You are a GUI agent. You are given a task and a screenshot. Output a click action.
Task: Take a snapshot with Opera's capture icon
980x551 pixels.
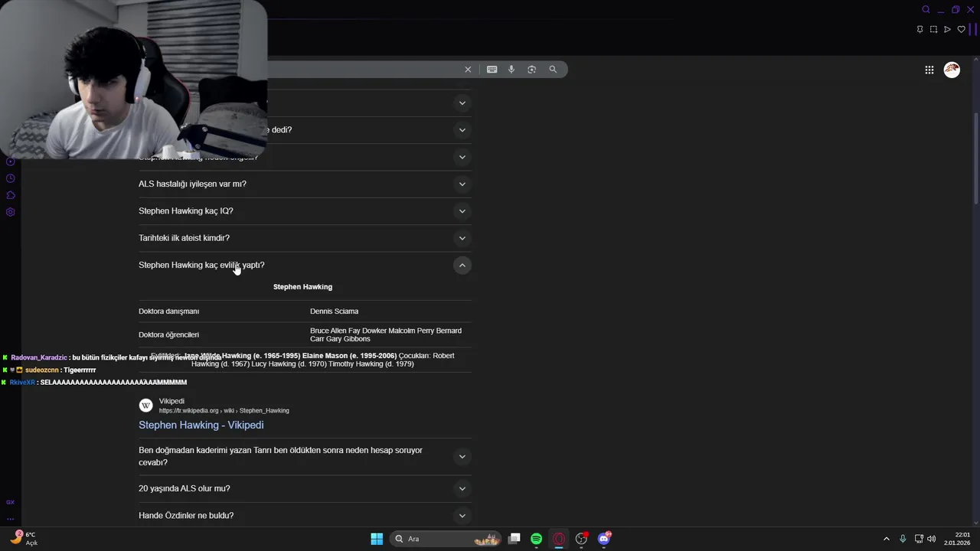933,30
